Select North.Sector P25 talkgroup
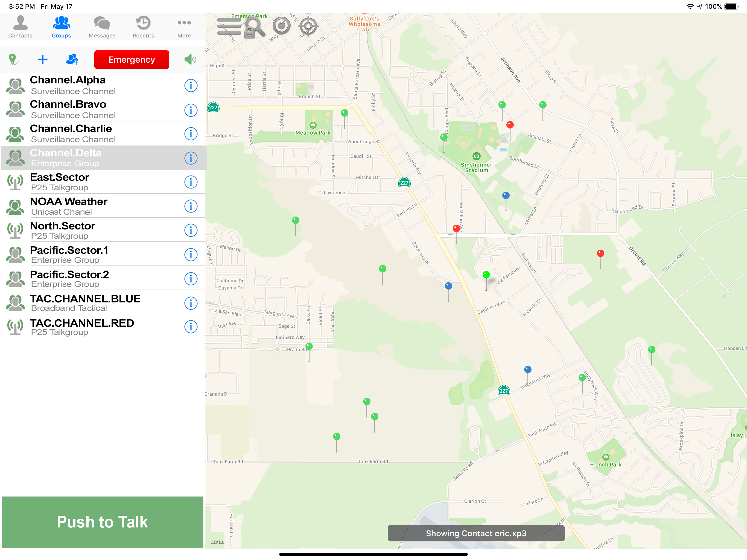747x560 pixels. click(x=103, y=230)
